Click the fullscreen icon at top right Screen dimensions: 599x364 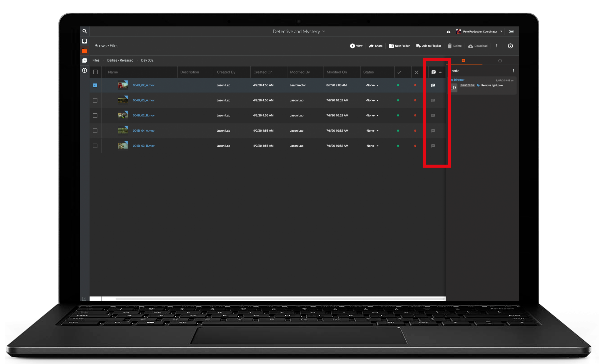pos(511,32)
